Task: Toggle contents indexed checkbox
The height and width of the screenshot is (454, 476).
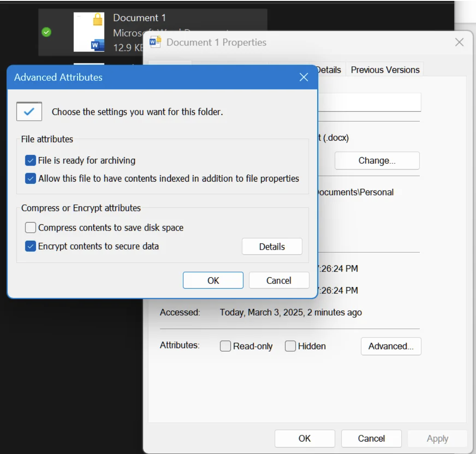Action: click(30, 178)
